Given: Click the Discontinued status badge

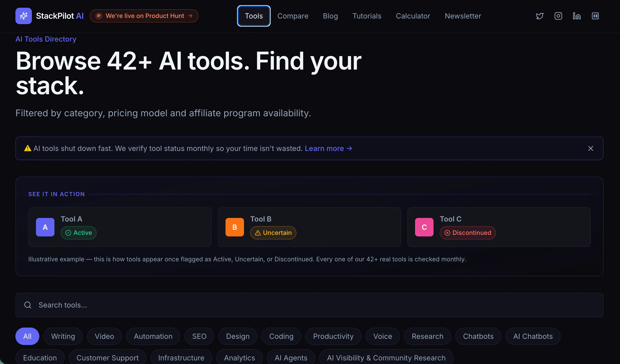Looking at the screenshot, I should [x=468, y=233].
